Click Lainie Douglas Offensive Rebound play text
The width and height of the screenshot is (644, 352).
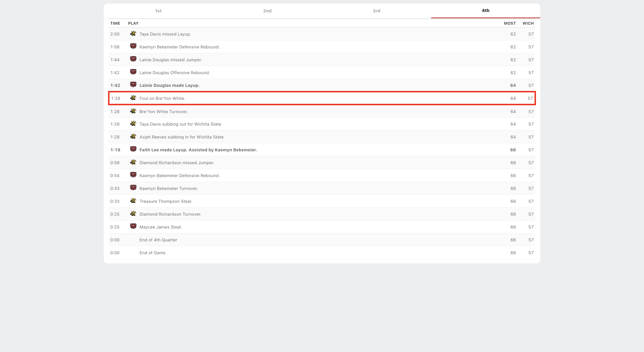click(174, 73)
